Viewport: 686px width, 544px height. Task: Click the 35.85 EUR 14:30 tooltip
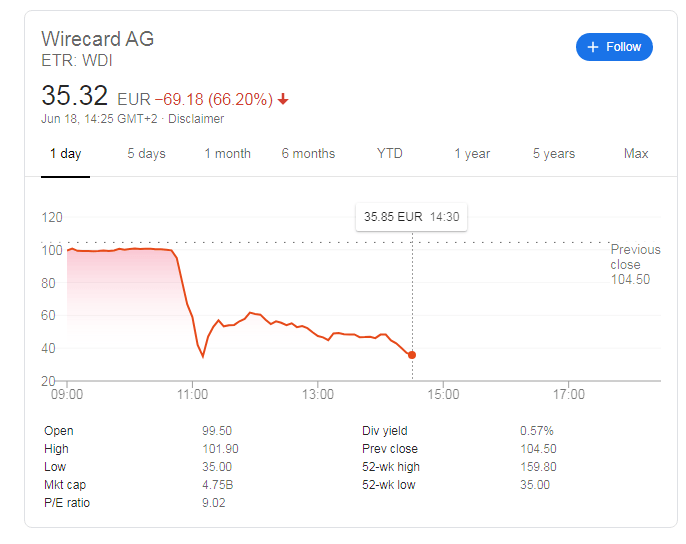(411, 217)
